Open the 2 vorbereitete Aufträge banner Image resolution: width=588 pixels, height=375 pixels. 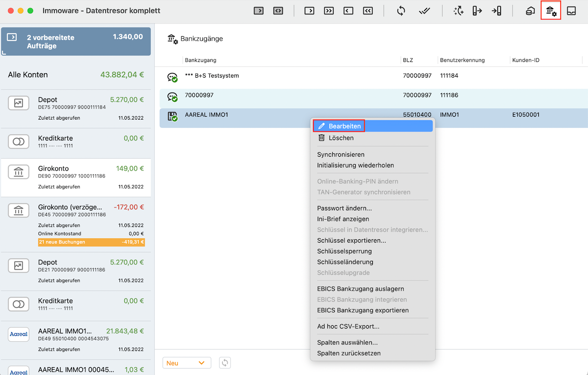pyautogui.click(x=76, y=42)
